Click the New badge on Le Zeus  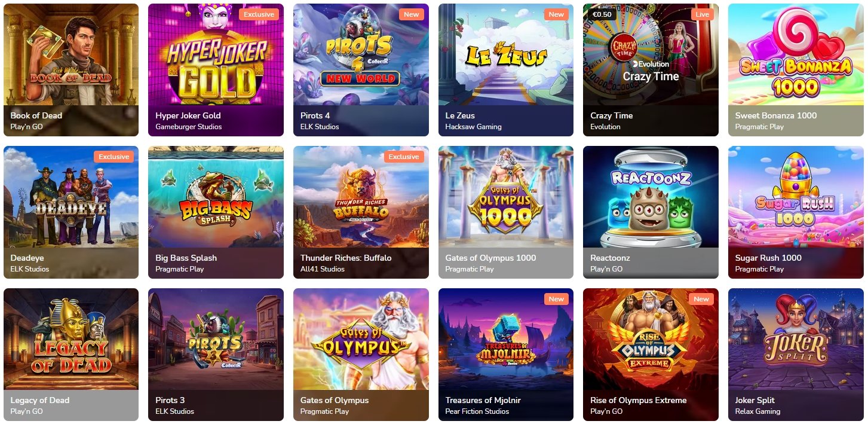coord(556,14)
